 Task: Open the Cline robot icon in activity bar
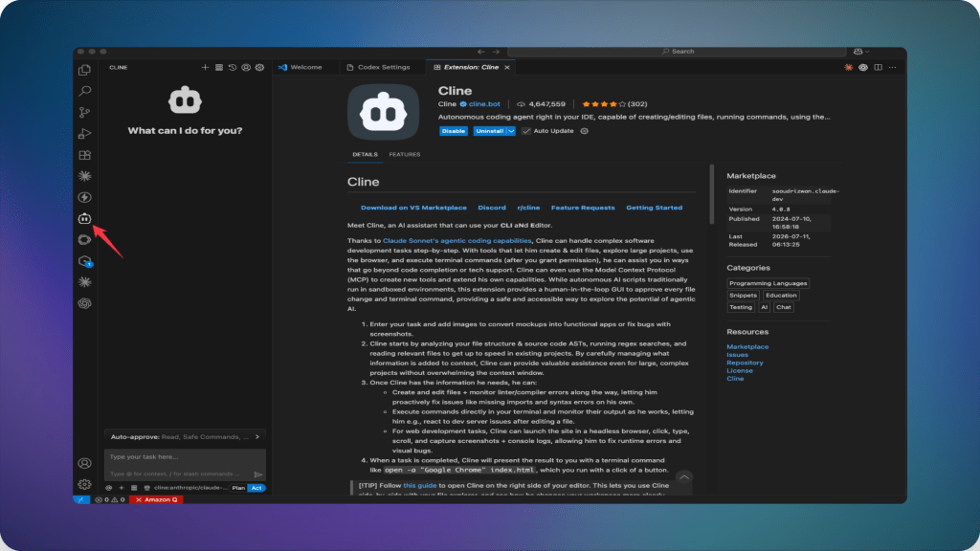point(84,219)
